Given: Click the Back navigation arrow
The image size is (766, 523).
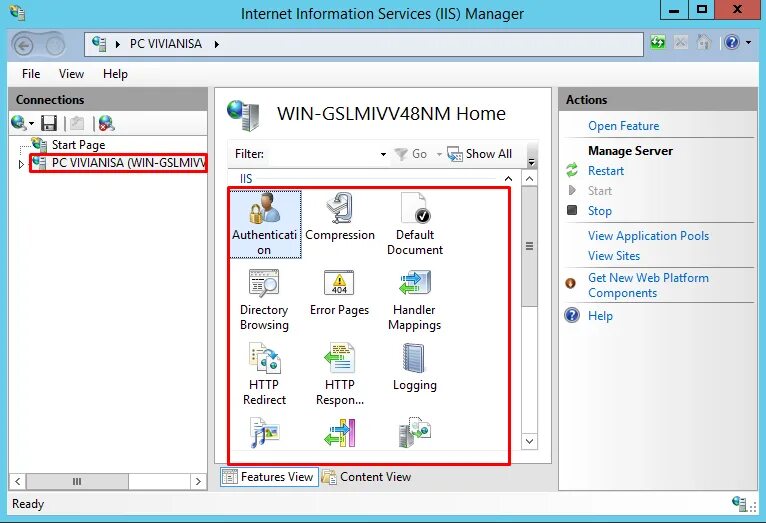Looking at the screenshot, I should (x=23, y=46).
